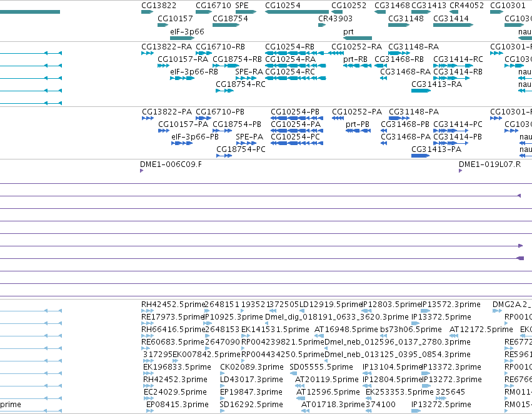Click EST label bs73h06.5prime
This screenshot has width=532, height=414.
tap(411, 330)
